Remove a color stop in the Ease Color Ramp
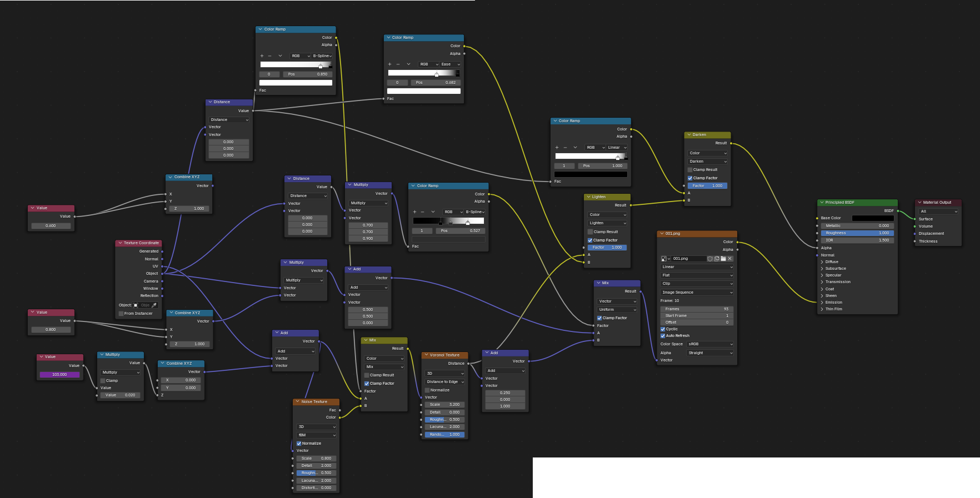The height and width of the screenshot is (498, 980). [398, 64]
